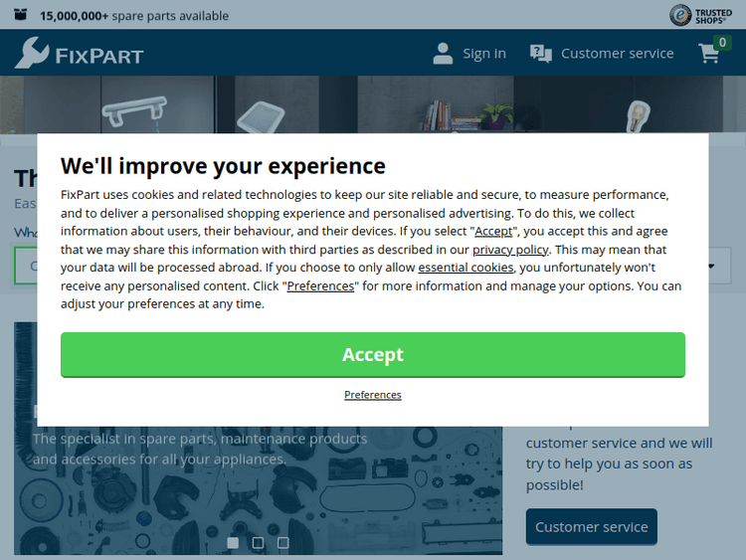This screenshot has width=746, height=560.
Task: Click the green-bordered search field edge
Action: (25, 267)
